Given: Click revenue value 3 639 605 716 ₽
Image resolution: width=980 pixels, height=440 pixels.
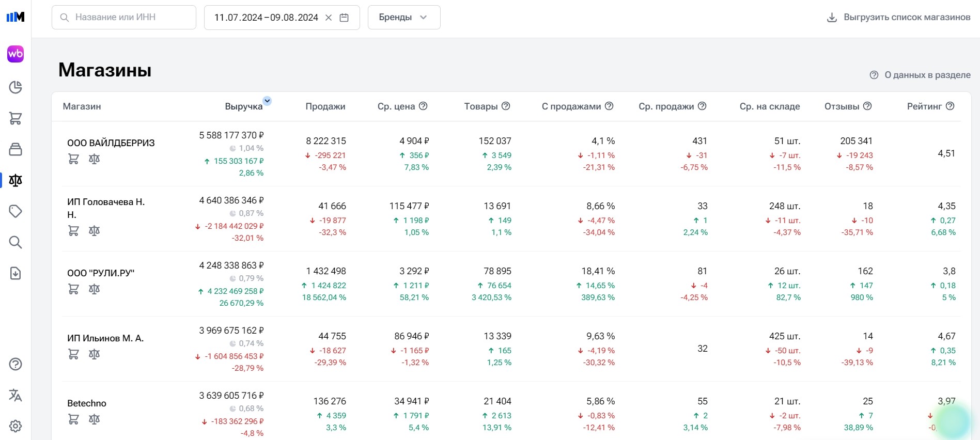Looking at the screenshot, I should click(x=231, y=396).
